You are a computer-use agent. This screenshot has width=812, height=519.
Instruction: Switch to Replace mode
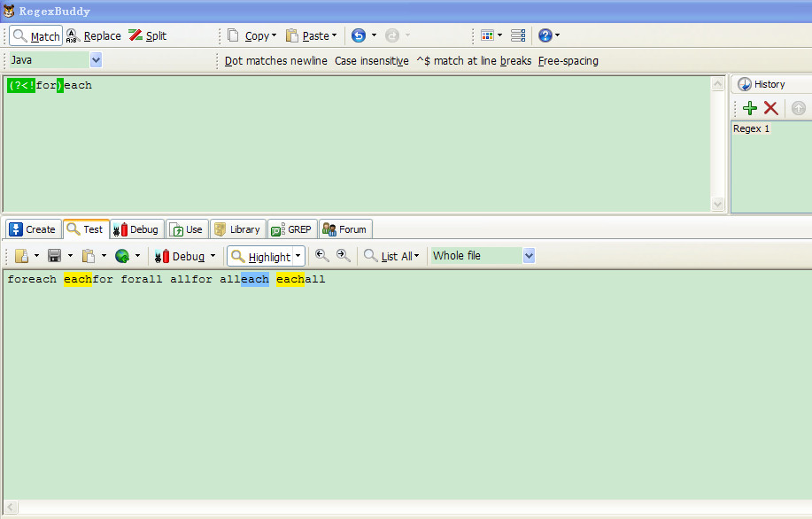click(94, 35)
